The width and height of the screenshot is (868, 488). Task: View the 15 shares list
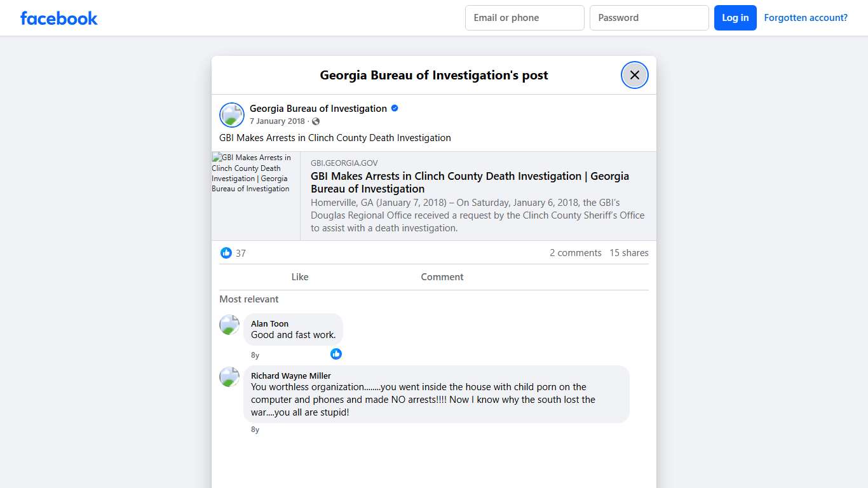tap(628, 252)
